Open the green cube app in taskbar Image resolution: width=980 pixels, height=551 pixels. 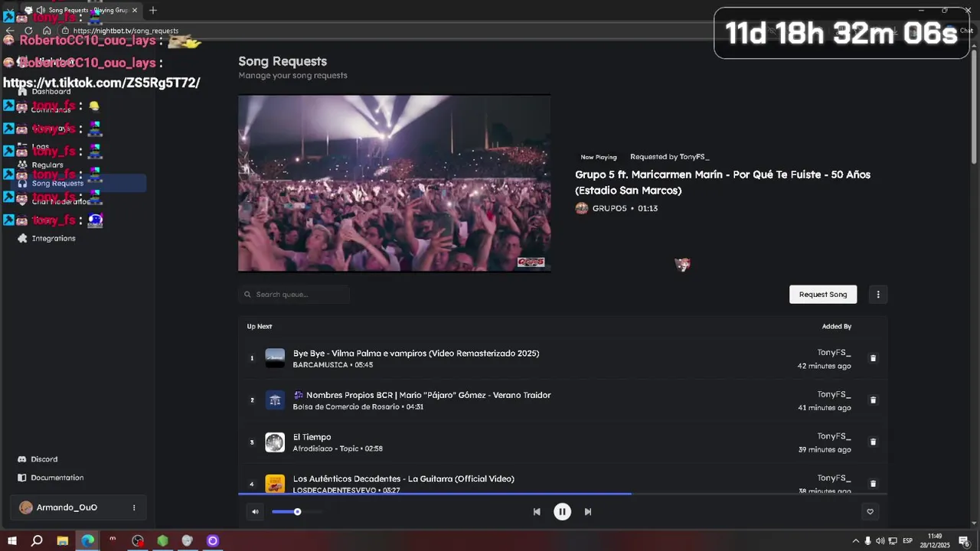[x=162, y=541]
